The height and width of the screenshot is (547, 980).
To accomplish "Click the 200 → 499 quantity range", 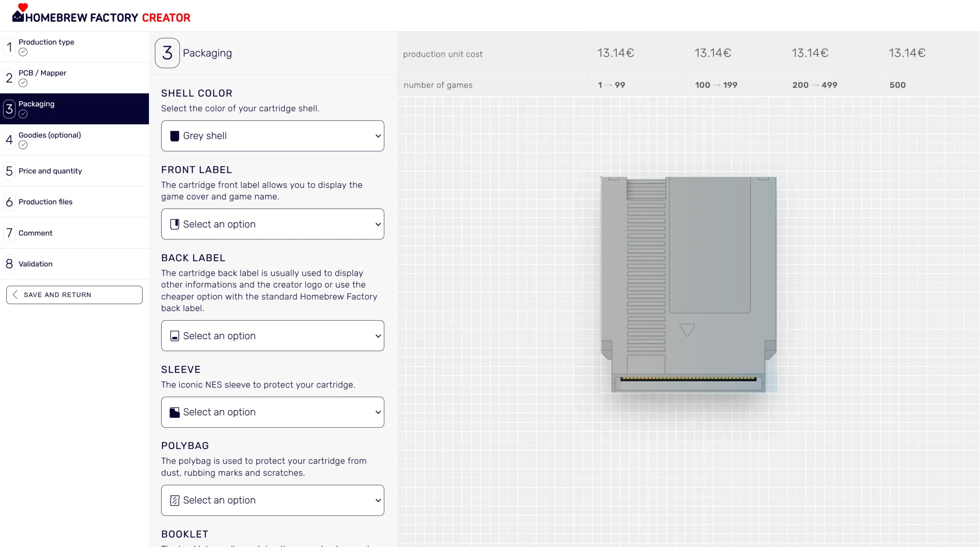I will (815, 85).
